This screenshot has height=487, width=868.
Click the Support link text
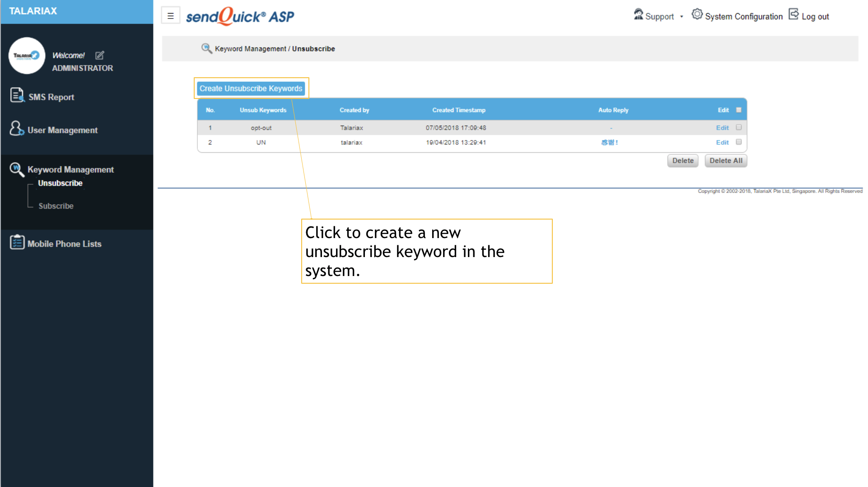tap(659, 17)
